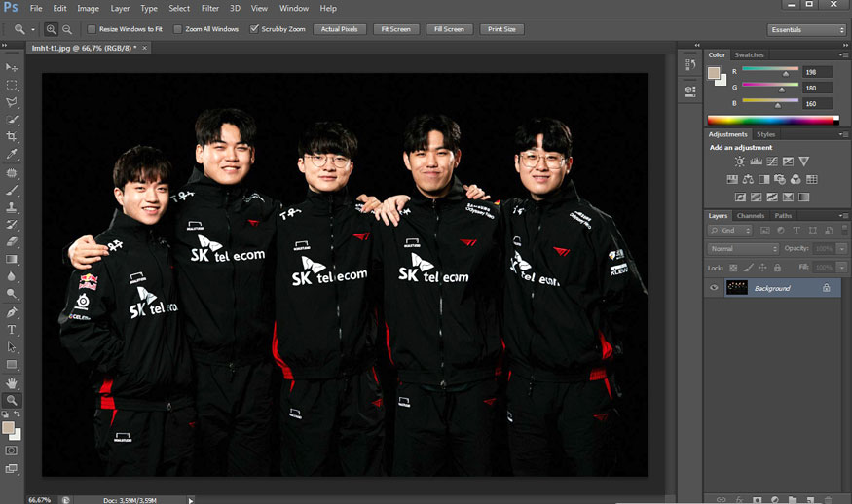The width and height of the screenshot is (852, 504).
Task: Select the Rectangular Marquee tool
Action: tap(12, 86)
